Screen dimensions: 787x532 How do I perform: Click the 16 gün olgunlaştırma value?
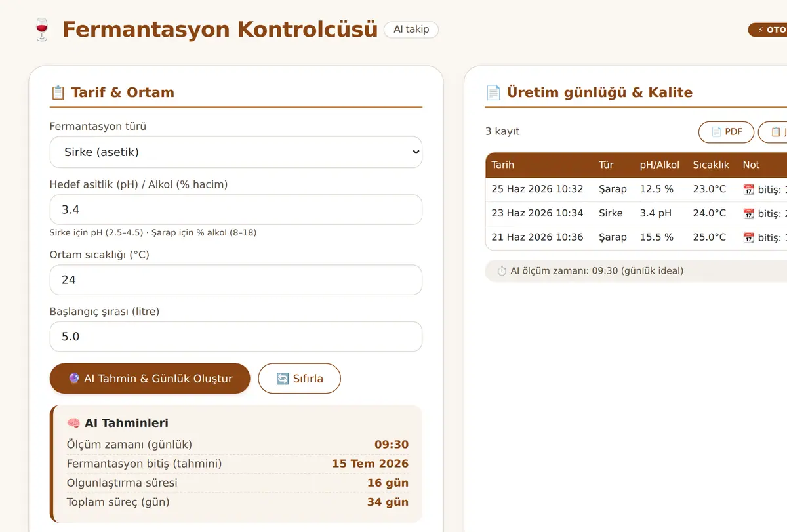click(388, 483)
